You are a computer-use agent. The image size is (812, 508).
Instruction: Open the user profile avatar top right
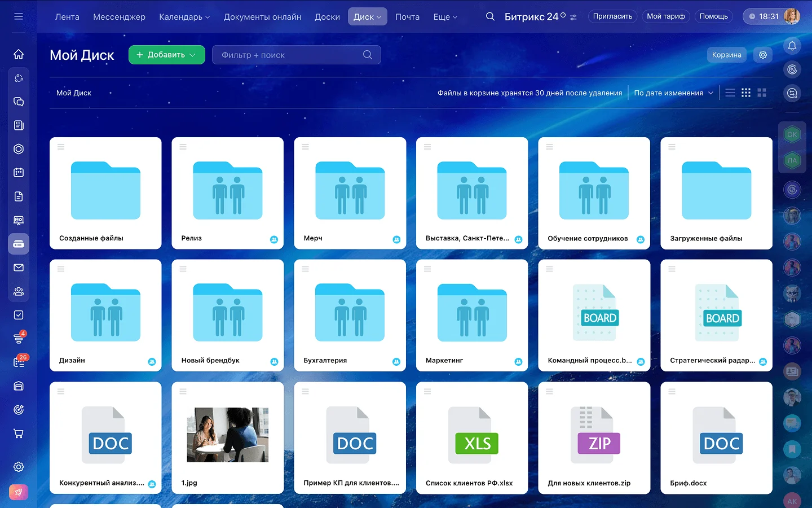tap(792, 16)
